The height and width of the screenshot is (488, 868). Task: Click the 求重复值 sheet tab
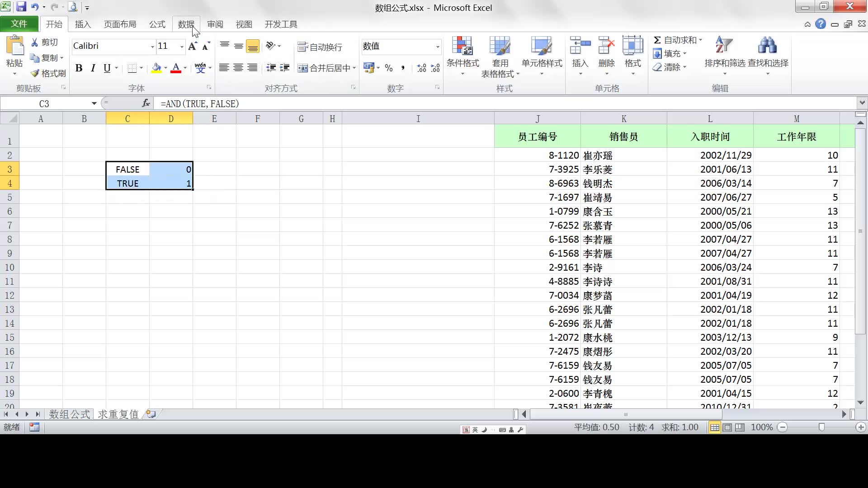[x=118, y=413]
